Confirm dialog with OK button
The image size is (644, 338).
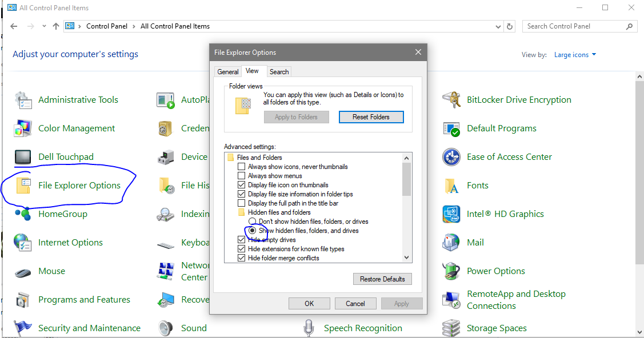click(309, 304)
